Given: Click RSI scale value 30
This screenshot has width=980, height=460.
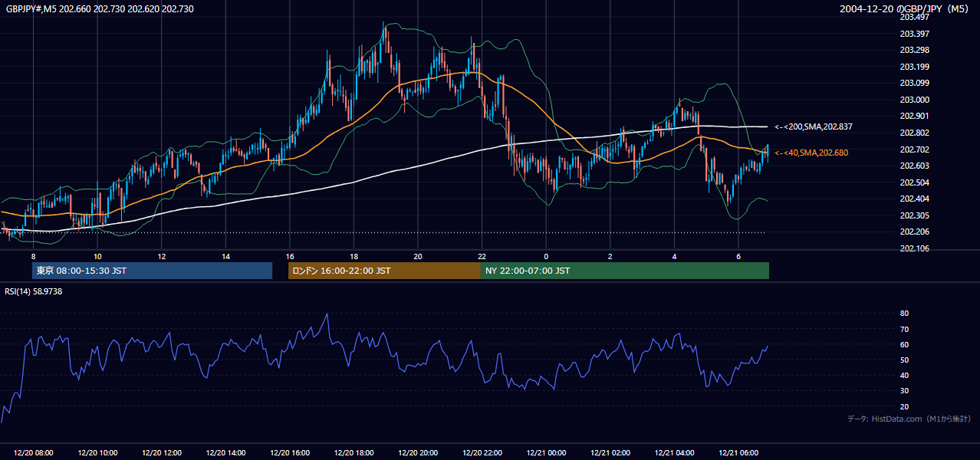Looking at the screenshot, I should (x=904, y=391).
